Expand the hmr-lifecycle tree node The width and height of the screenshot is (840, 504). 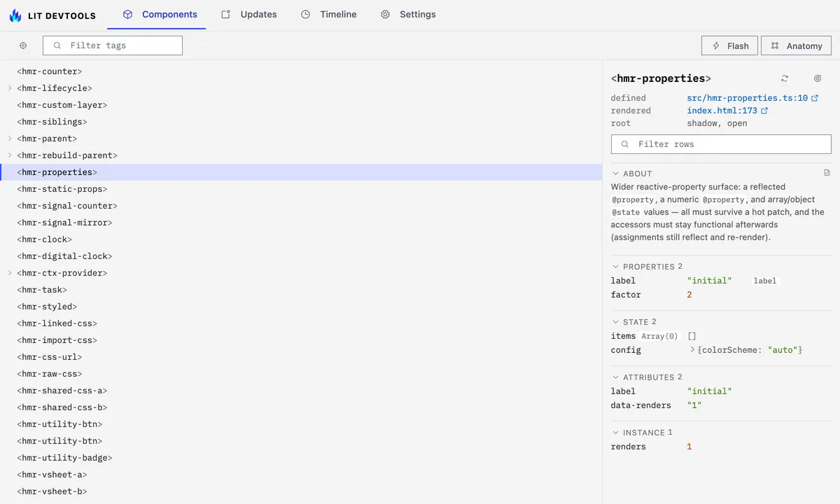pos(10,88)
